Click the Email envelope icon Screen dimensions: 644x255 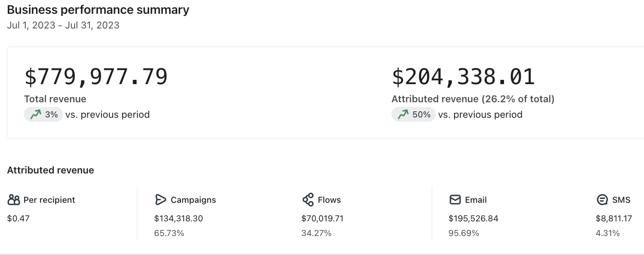pos(455,200)
